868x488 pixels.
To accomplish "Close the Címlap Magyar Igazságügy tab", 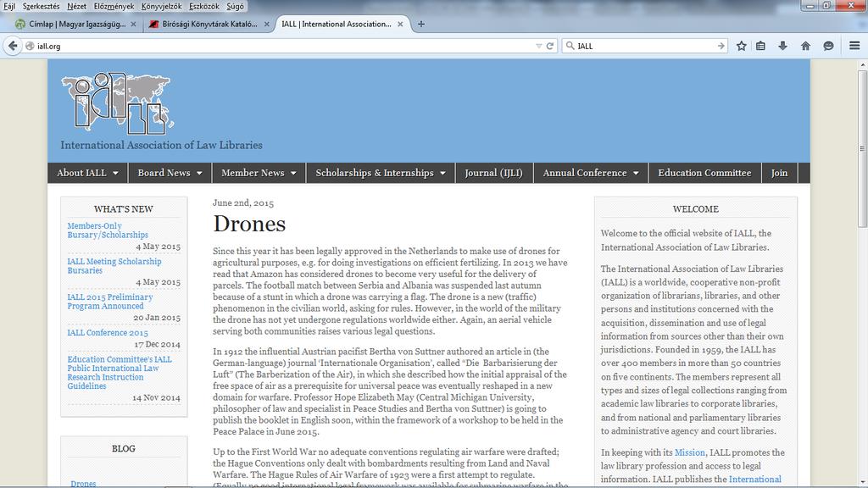I will pos(133,25).
